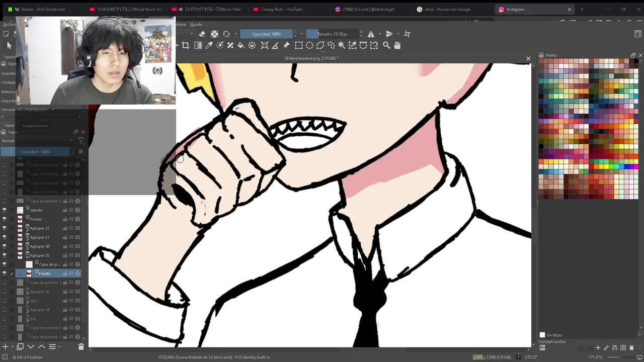Enable horizontal mirror tool
This screenshot has height=362, width=644.
point(371,34)
